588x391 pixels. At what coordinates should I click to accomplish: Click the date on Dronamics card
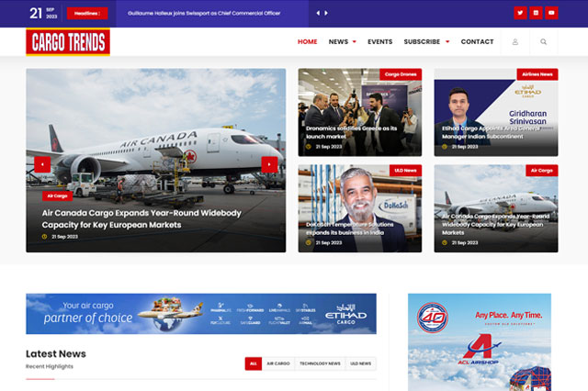(x=329, y=147)
